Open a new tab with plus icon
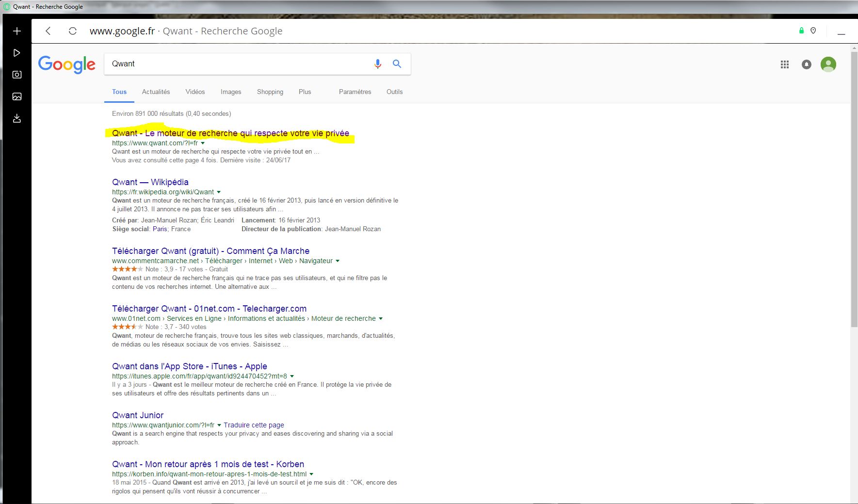 (x=17, y=31)
